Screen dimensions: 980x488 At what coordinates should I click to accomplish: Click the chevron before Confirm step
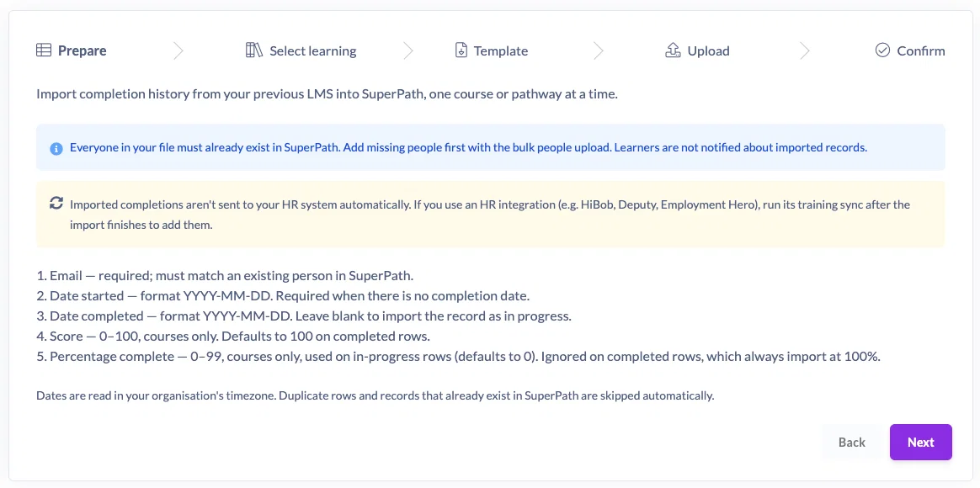point(805,50)
